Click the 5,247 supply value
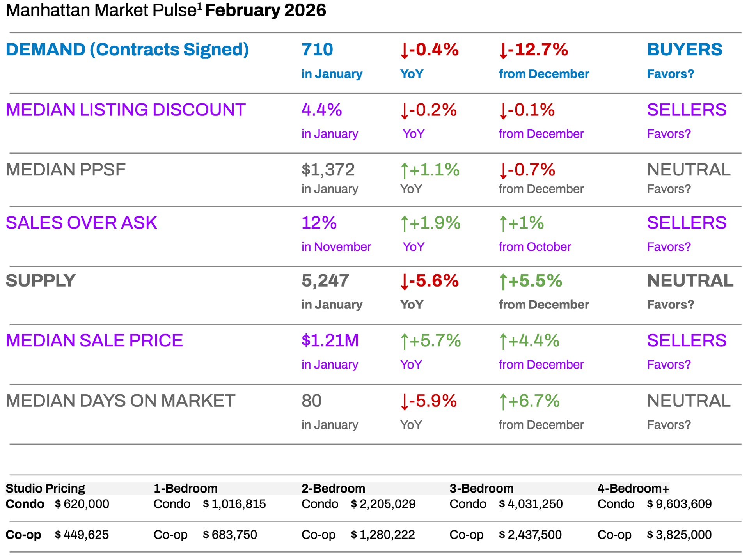The image size is (749, 560). click(x=325, y=281)
